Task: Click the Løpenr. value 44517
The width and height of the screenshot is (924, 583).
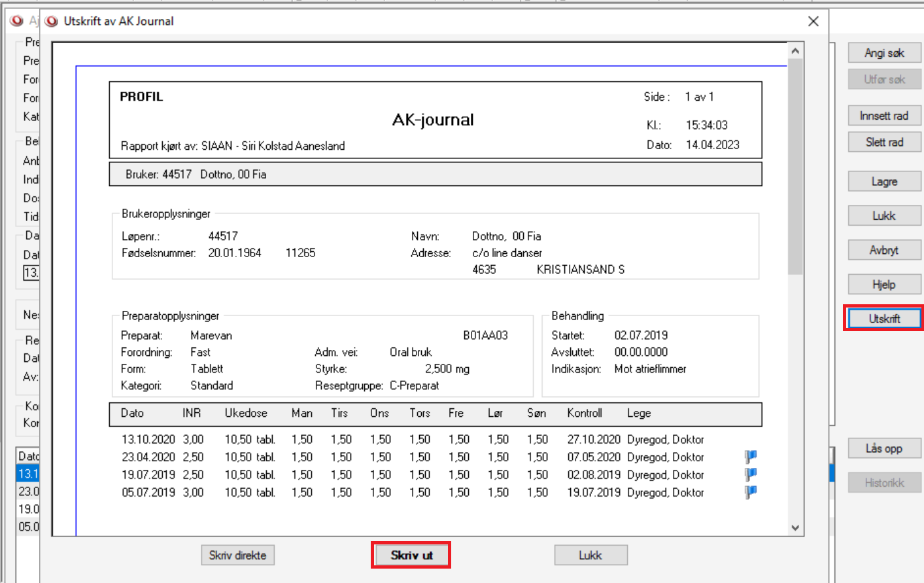Action: (x=223, y=236)
